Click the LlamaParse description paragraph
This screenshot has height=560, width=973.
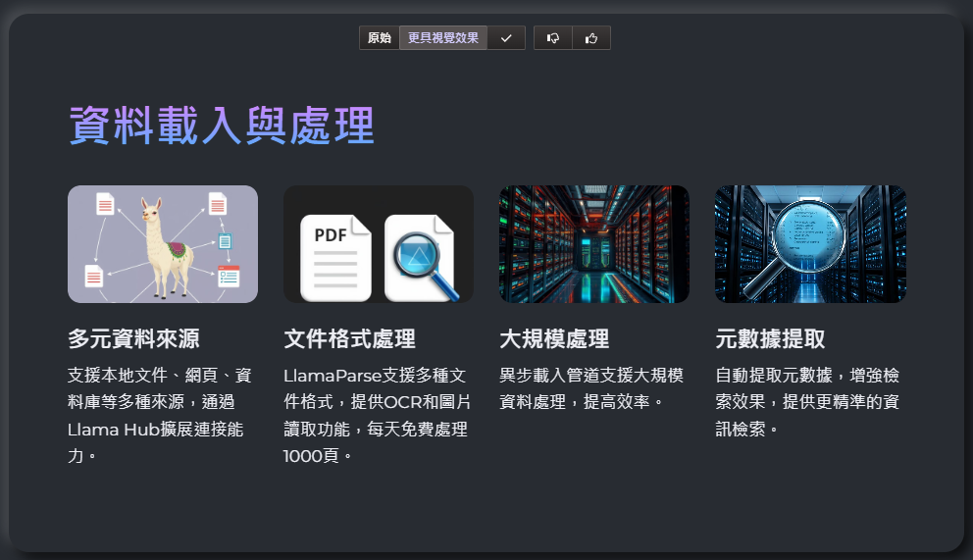point(377,416)
